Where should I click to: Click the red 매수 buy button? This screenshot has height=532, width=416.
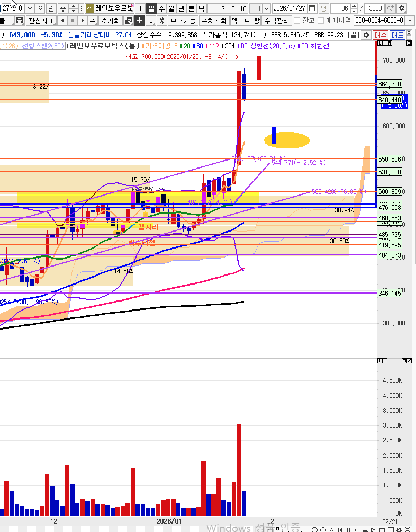(x=381, y=34)
